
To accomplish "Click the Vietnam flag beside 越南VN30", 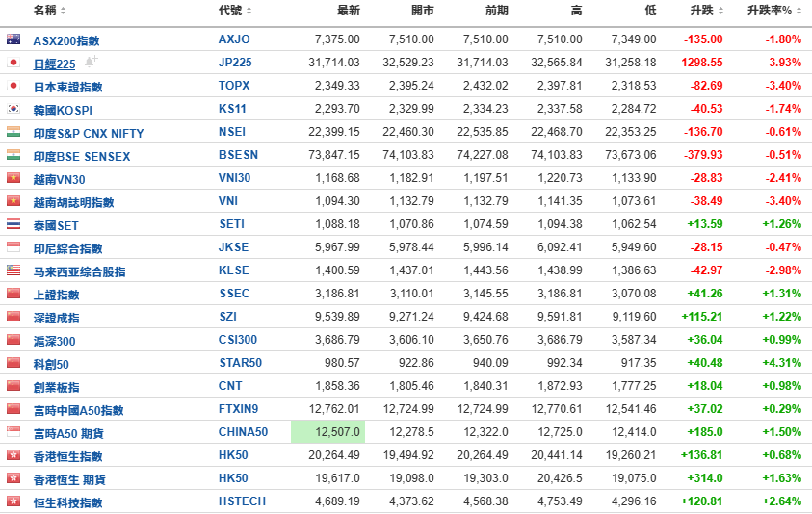I will tap(13, 178).
